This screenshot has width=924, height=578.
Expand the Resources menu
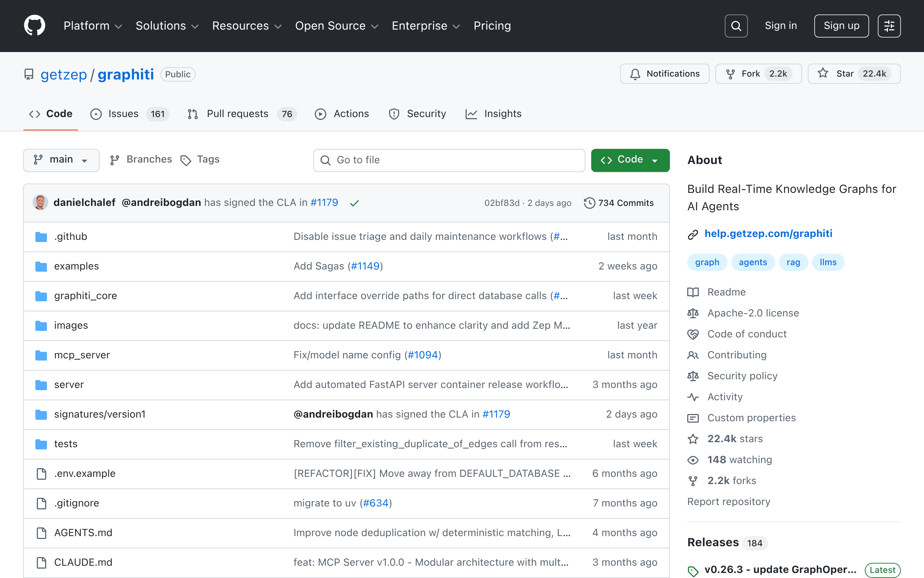(x=247, y=26)
